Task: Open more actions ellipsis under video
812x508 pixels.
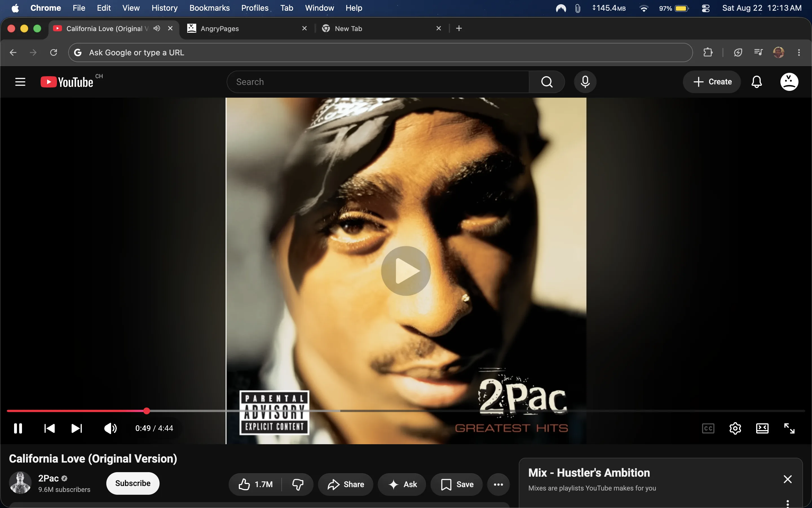Action: coord(498,484)
